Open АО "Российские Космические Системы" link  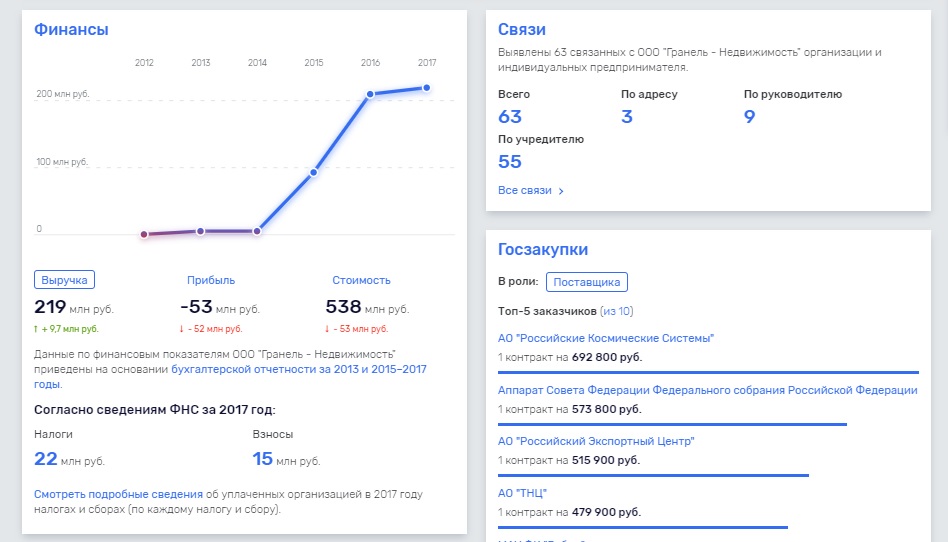(x=606, y=338)
